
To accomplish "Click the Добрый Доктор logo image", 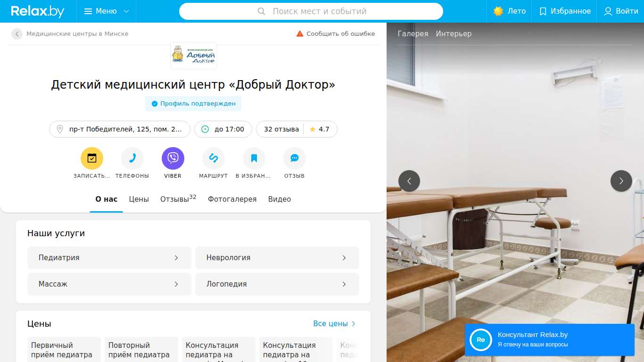I will tap(193, 56).
